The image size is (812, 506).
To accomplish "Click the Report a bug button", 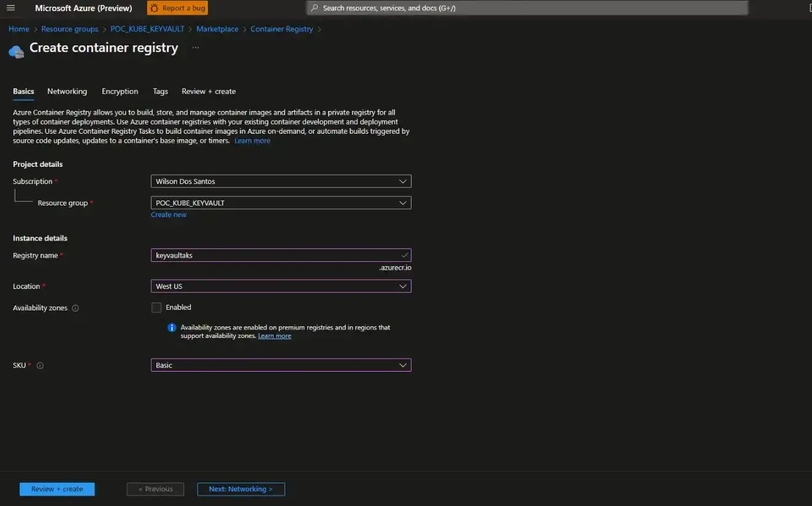I will pos(177,8).
